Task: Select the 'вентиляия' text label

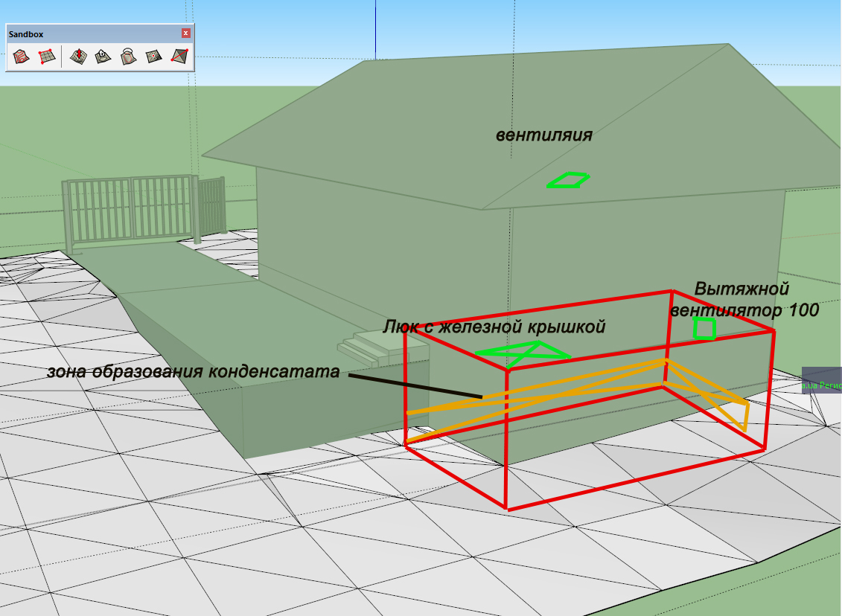Action: point(544,135)
